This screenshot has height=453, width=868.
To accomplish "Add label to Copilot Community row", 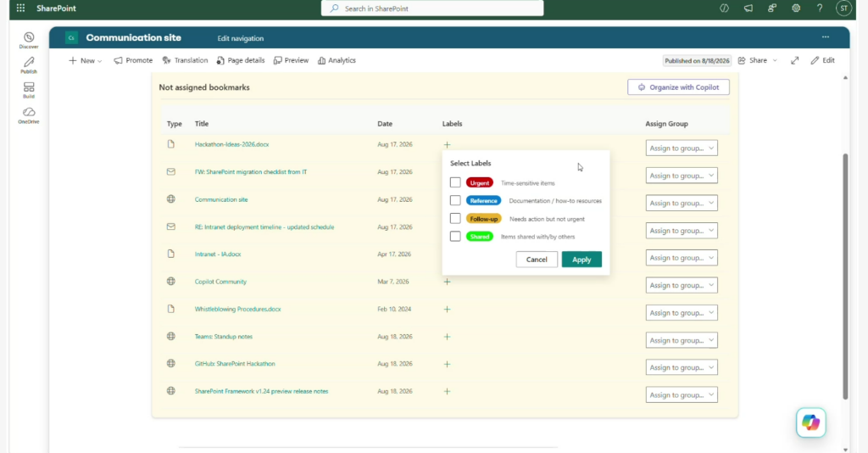I will [x=447, y=282].
